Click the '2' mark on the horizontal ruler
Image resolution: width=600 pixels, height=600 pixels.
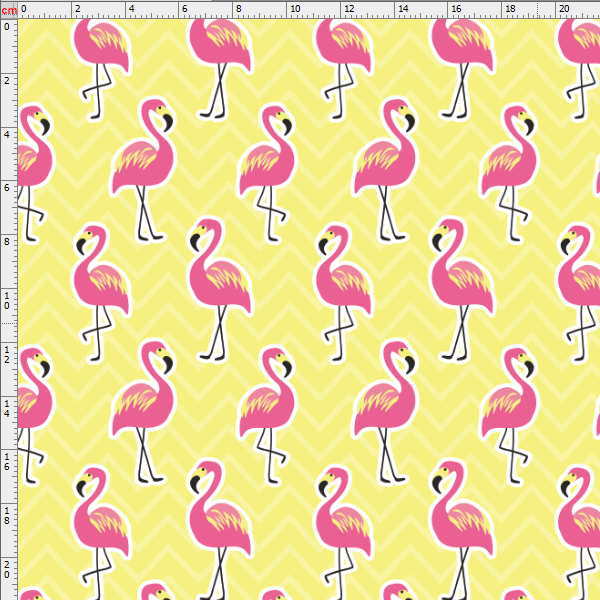[x=78, y=8]
